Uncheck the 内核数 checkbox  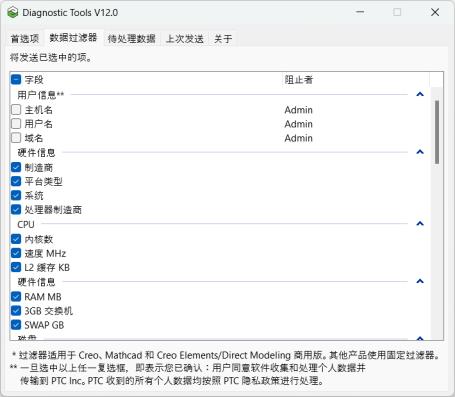pos(16,239)
